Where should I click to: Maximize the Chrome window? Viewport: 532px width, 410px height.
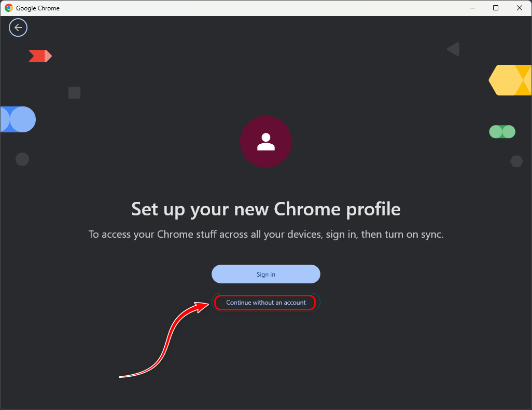click(496, 8)
